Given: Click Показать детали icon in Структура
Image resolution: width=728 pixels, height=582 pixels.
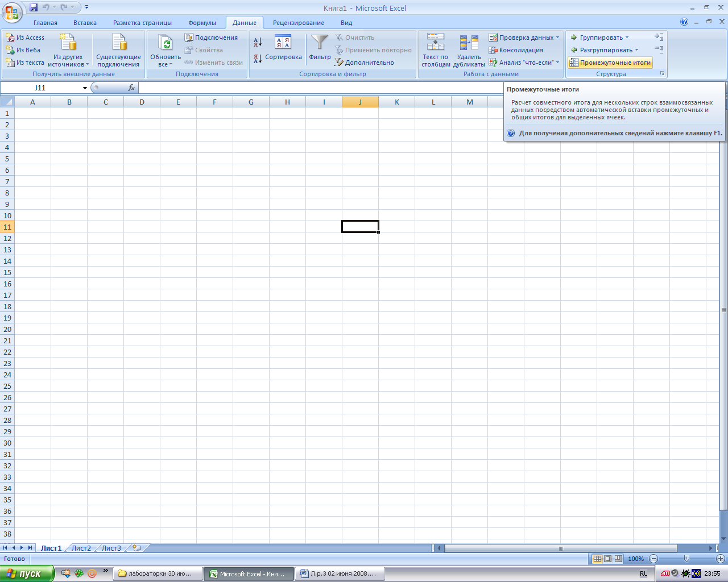Looking at the screenshot, I should [x=659, y=37].
